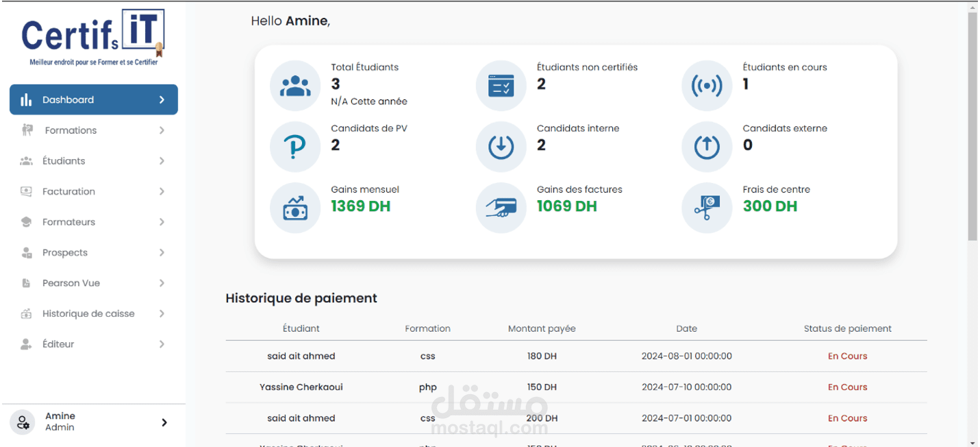Open the Éditeur menu item
Viewport: 980px width, 447px height.
point(94,344)
